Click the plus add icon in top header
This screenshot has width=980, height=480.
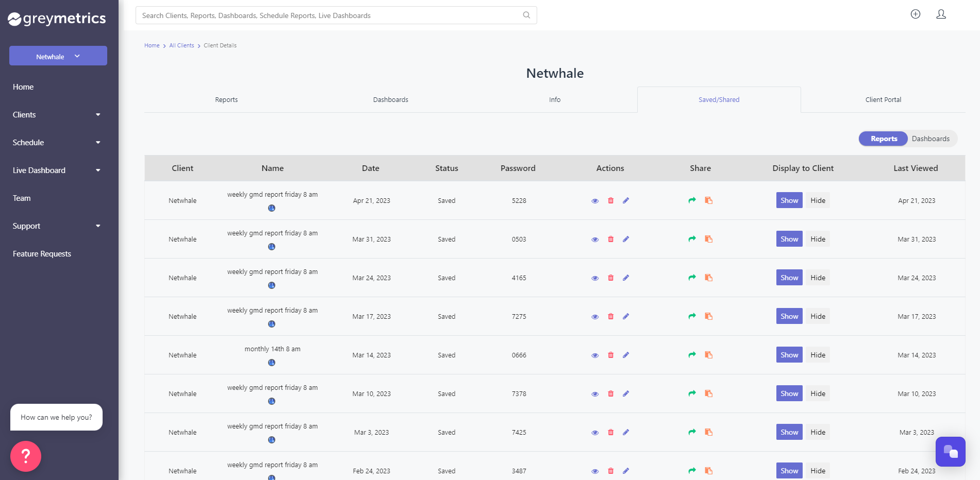point(915,14)
